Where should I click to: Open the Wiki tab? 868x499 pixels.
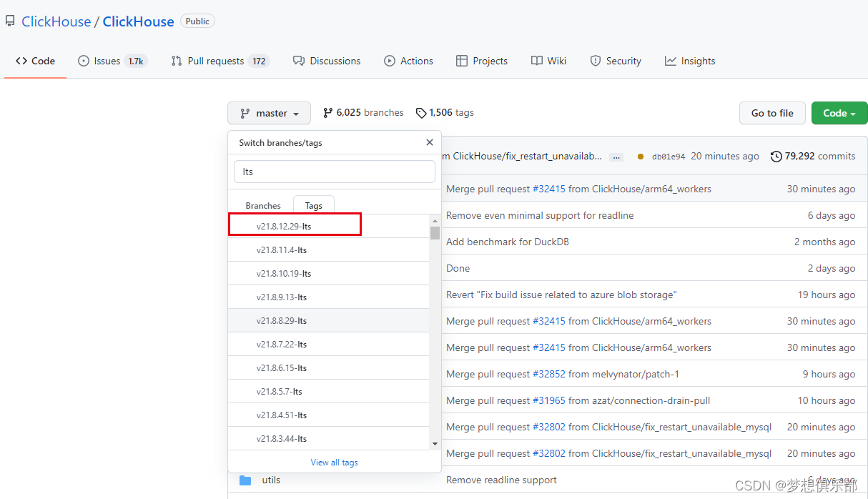click(548, 61)
